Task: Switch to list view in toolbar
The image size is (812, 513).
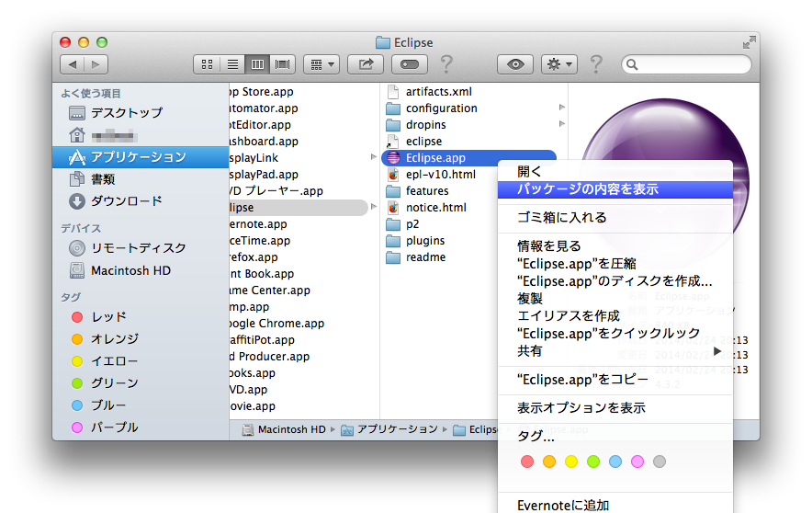Action: (232, 64)
